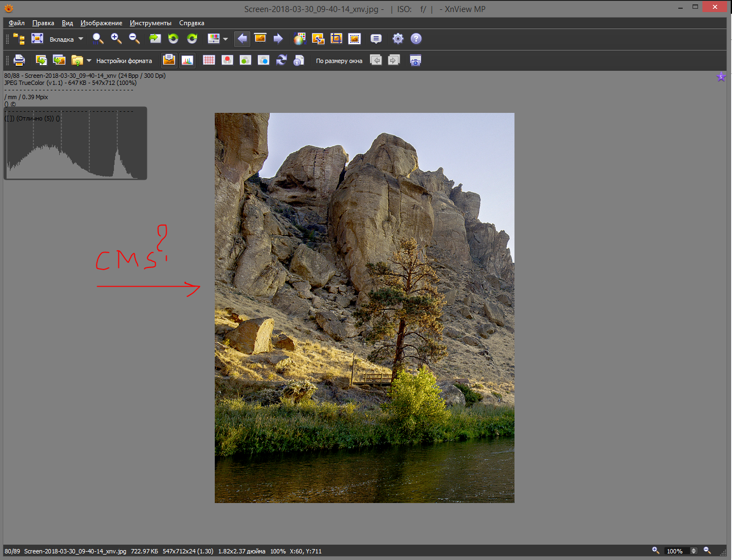Toggle the histogram display button
This screenshot has height=560, width=732.
(187, 60)
